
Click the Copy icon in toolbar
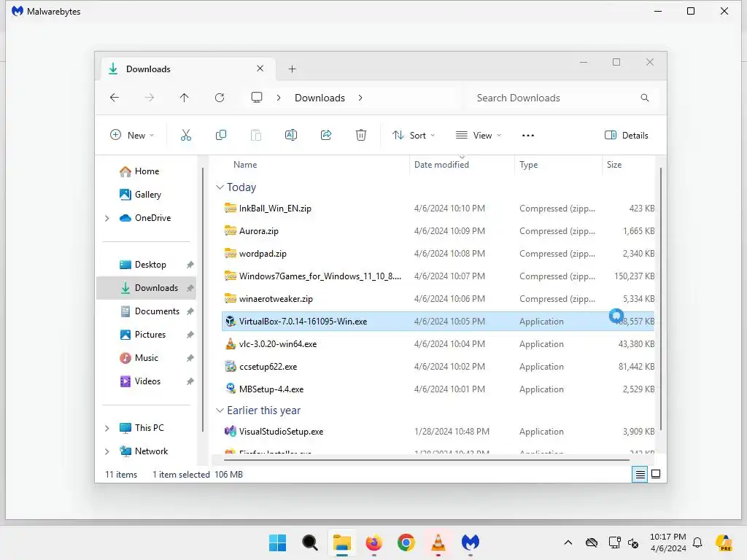[x=221, y=135]
